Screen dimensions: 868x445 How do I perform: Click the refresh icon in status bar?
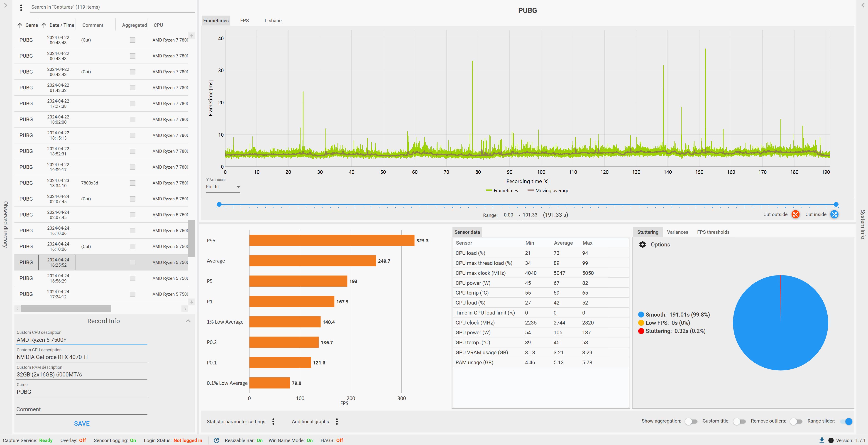[x=217, y=440]
